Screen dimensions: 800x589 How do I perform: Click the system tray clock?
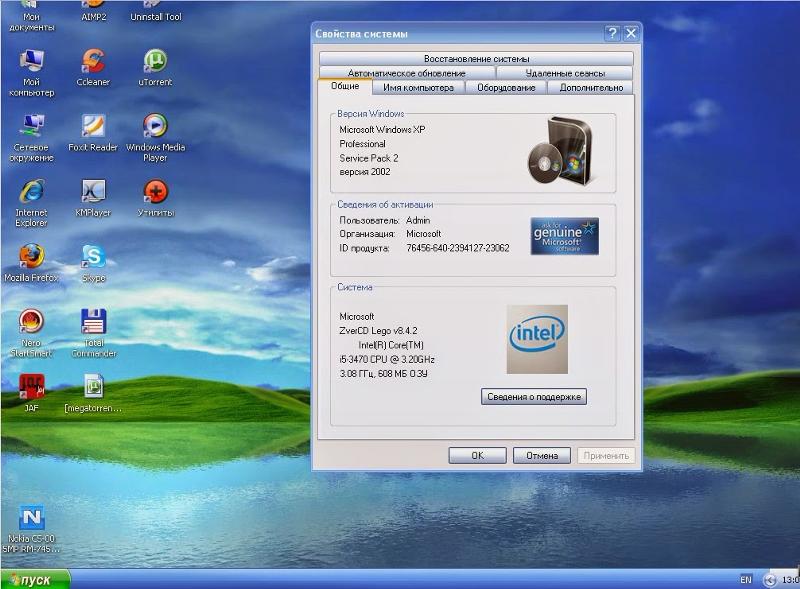(791, 579)
